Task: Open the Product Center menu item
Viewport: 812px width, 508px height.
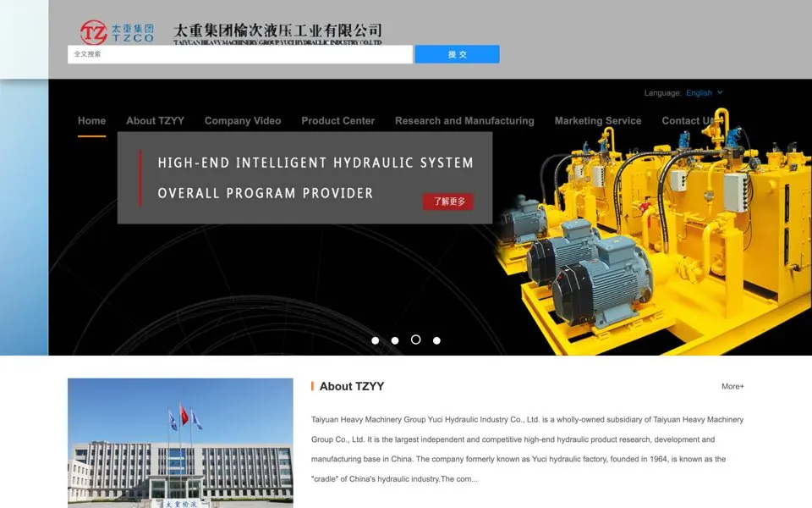Action: pyautogui.click(x=337, y=121)
